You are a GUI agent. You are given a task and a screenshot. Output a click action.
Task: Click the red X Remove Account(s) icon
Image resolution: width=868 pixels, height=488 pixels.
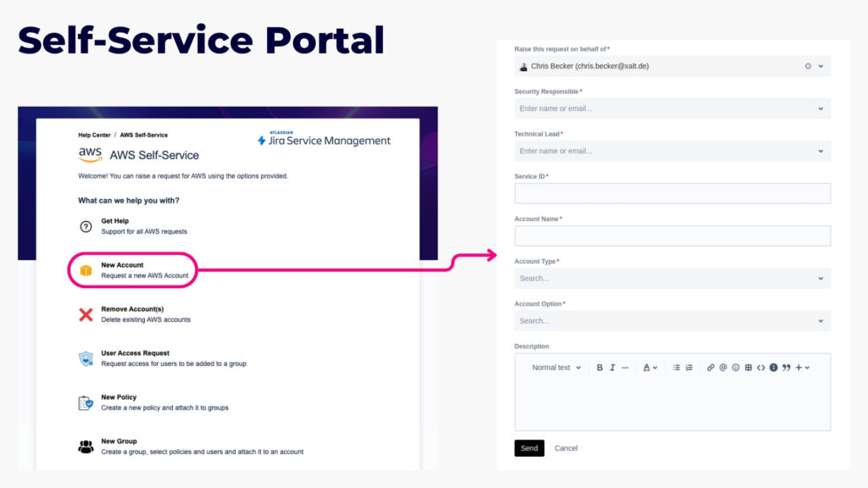[85, 313]
